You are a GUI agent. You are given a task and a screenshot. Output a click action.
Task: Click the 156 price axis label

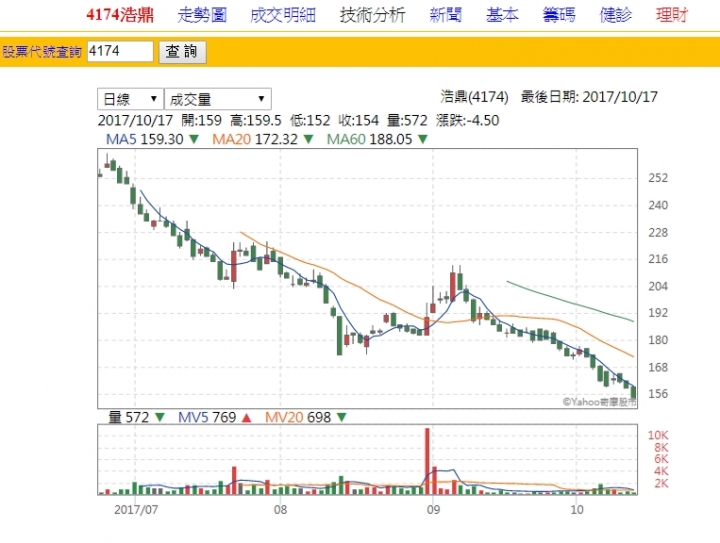658,393
